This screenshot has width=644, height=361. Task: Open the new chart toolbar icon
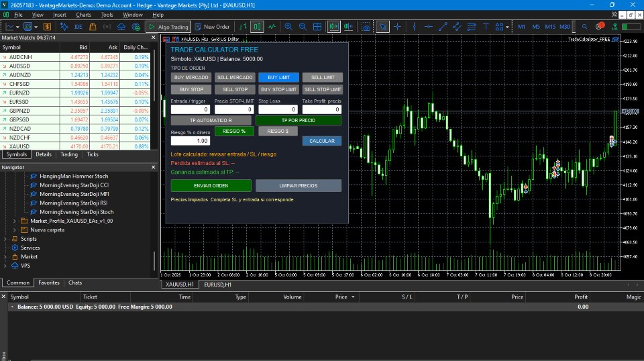coord(9,27)
